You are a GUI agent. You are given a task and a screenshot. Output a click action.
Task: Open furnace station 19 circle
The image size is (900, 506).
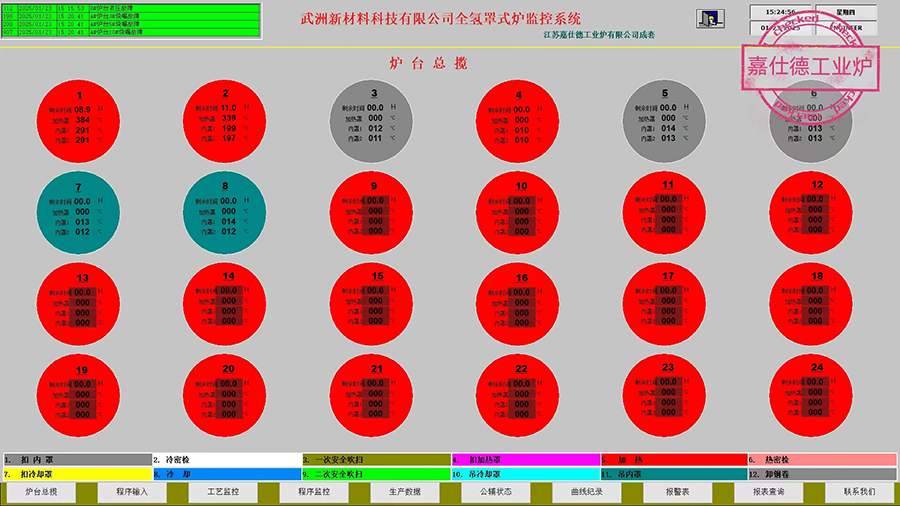(79, 395)
